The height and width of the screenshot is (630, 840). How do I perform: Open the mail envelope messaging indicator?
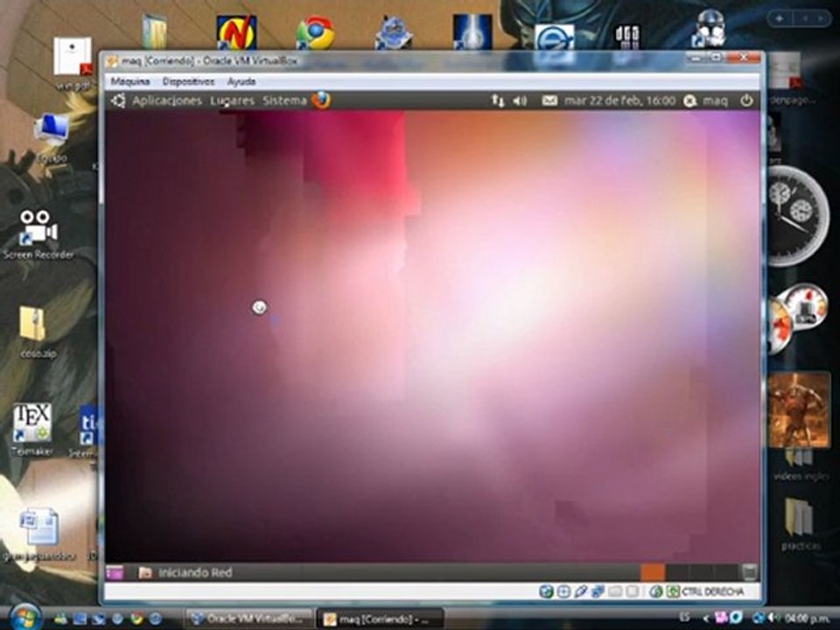point(549,101)
